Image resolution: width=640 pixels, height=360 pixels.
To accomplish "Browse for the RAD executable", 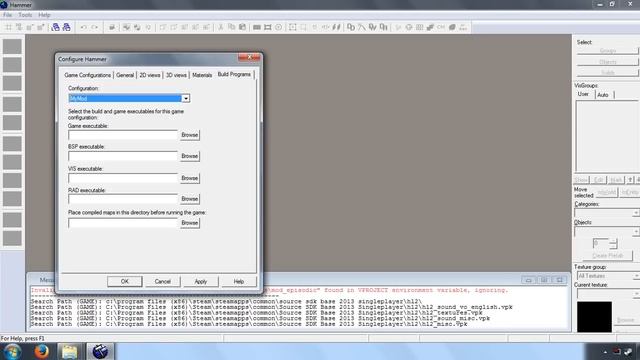I will pyautogui.click(x=189, y=199).
